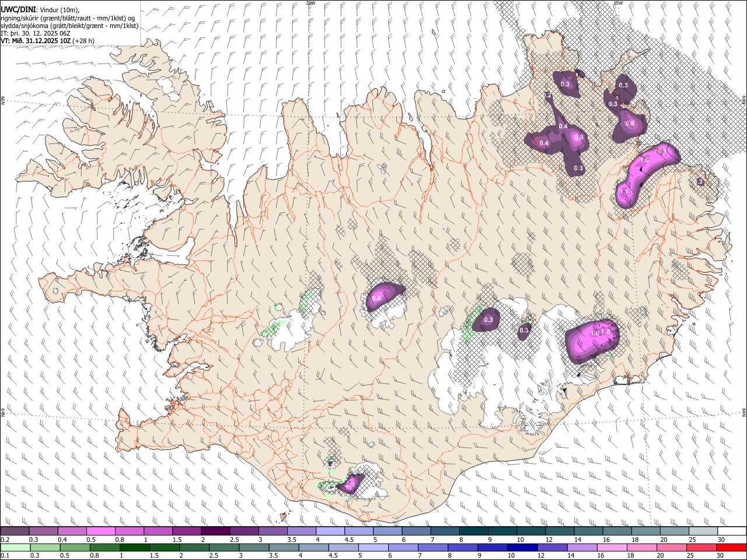Click the 'slydda/snjókoma' header line
Image resolution: width=747 pixels, height=560 pixels.
70,26
